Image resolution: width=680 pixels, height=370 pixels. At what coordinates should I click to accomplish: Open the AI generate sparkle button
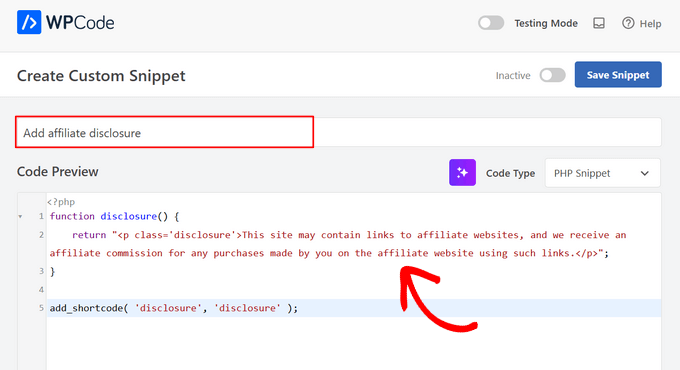tap(462, 173)
